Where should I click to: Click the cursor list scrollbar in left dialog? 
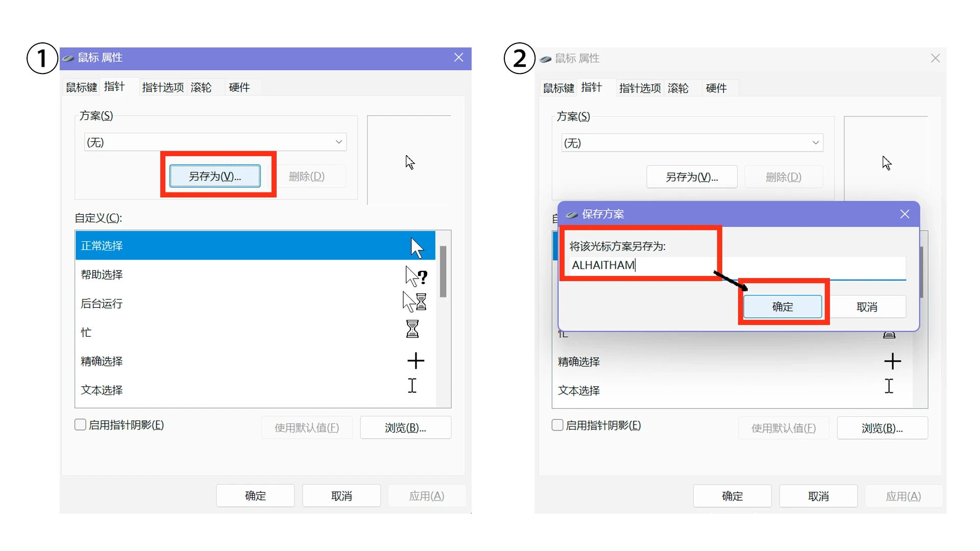pyautogui.click(x=443, y=271)
